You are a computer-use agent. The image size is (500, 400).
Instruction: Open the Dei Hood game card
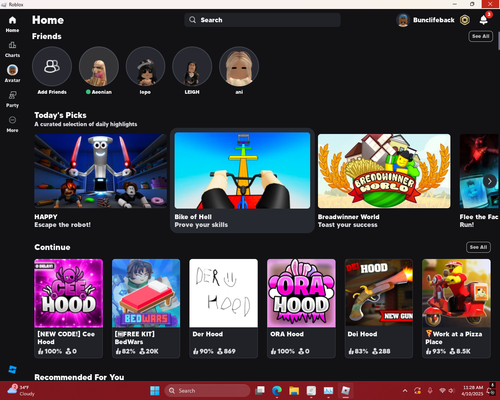[379, 308]
